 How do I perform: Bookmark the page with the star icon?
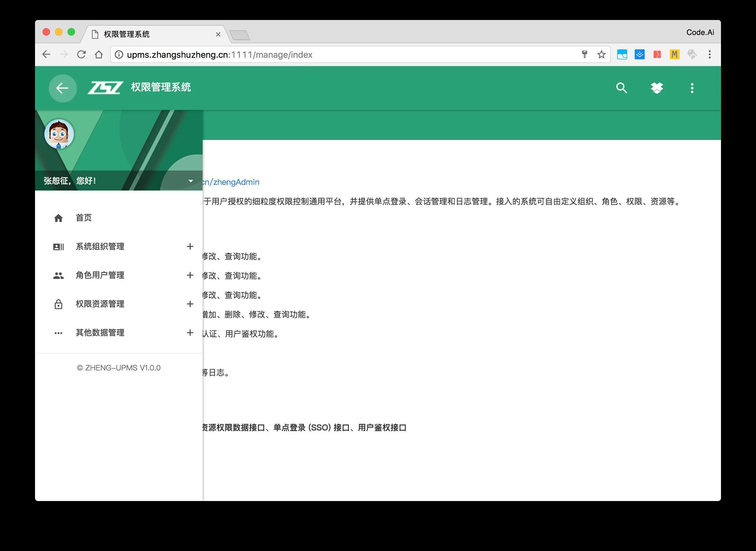[x=601, y=54]
